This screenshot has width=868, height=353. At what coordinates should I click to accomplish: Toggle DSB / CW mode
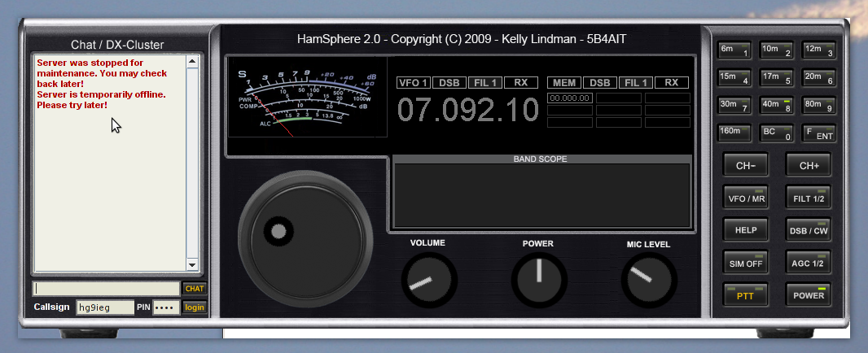[809, 229]
